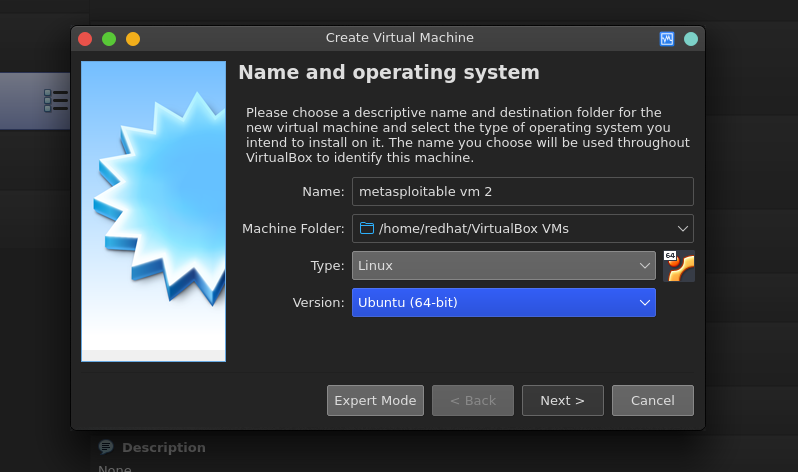Image resolution: width=798 pixels, height=472 pixels.
Task: Click the starburst wizard image
Action: (153, 211)
